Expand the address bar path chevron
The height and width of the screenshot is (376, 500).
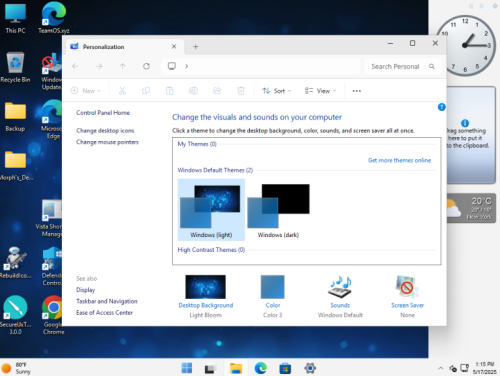pos(186,66)
